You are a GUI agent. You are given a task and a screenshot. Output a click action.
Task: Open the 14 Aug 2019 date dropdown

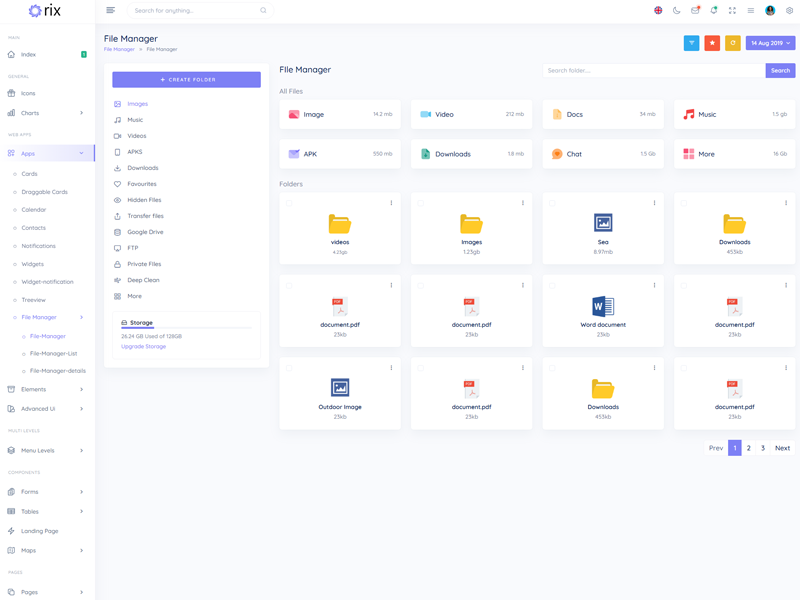[x=770, y=43]
